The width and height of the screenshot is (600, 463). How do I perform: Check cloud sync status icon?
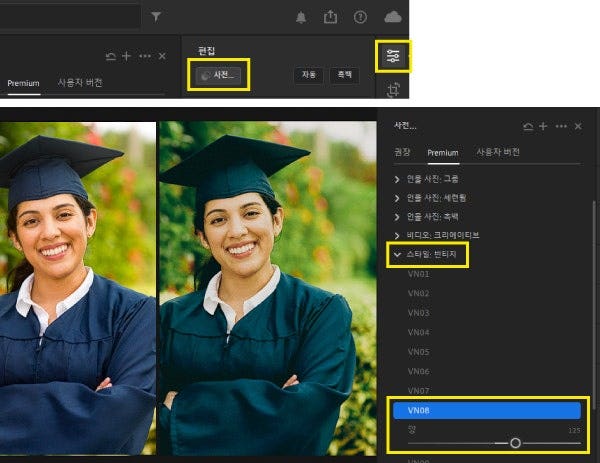click(393, 17)
